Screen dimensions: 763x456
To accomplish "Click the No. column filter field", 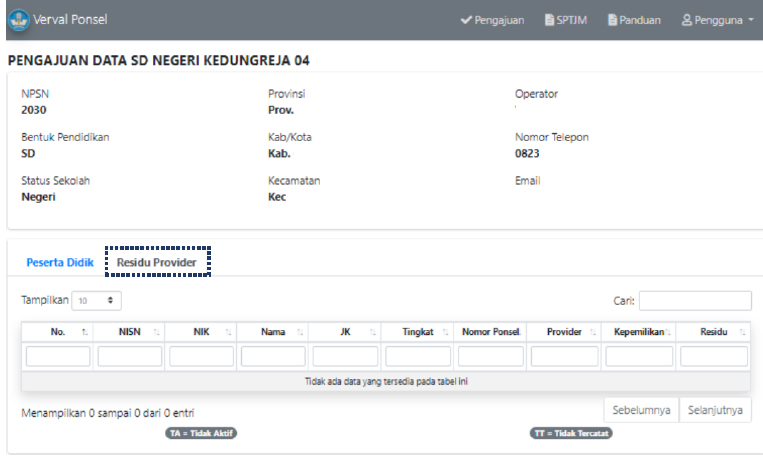I will coord(58,356).
